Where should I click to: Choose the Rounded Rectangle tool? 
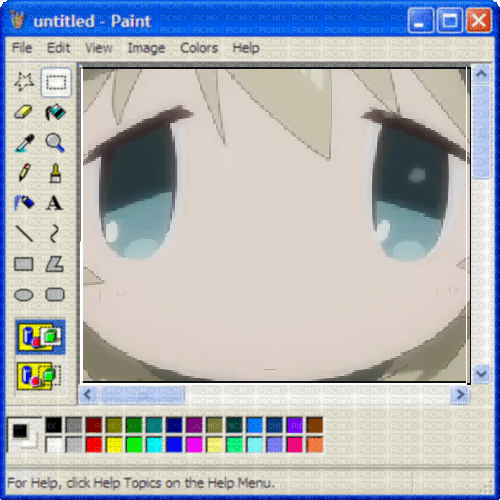(x=56, y=295)
